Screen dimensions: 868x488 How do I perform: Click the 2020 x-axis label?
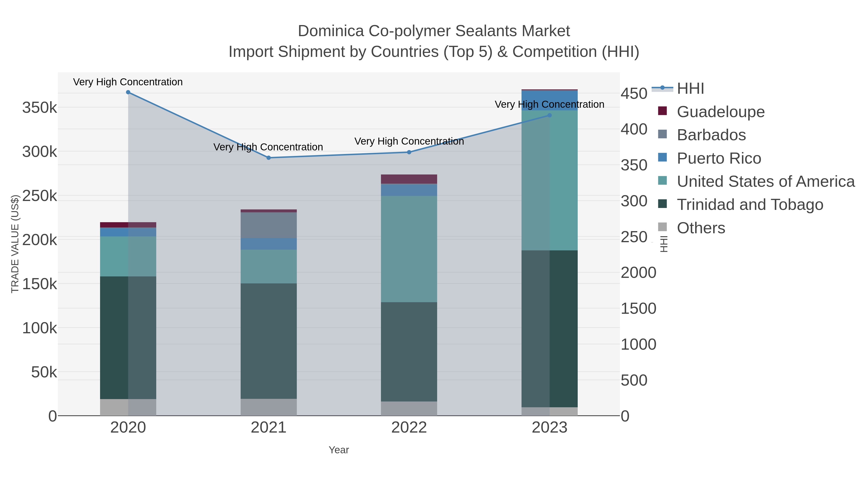click(128, 428)
